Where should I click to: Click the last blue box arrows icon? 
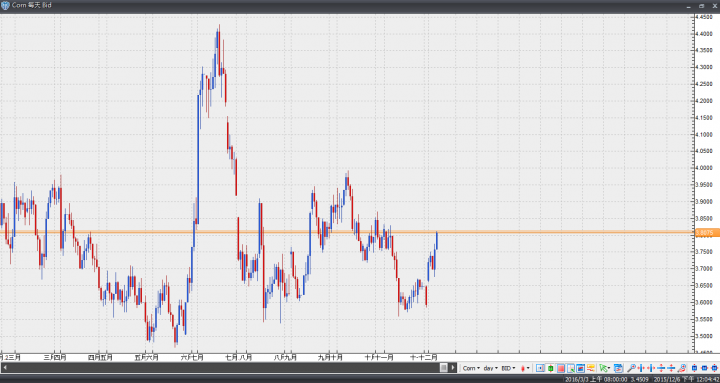714,368
